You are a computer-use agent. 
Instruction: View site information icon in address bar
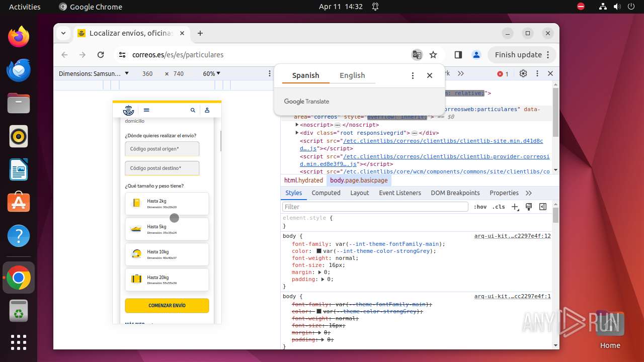122,55
